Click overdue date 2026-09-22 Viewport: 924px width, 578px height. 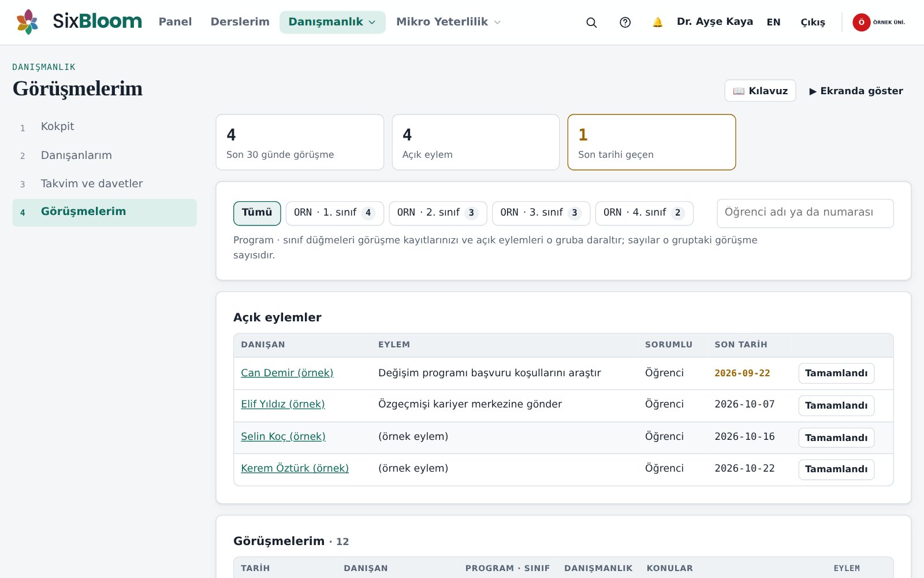coord(742,373)
